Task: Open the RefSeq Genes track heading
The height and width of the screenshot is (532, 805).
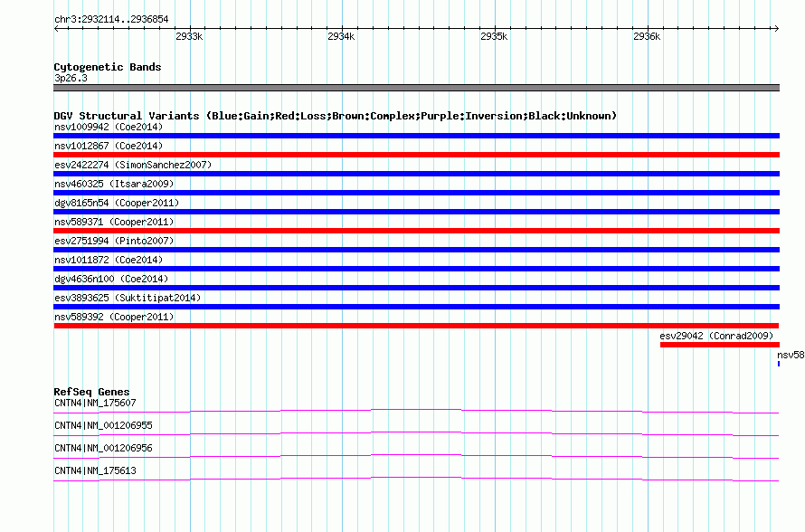Action: [x=91, y=392]
